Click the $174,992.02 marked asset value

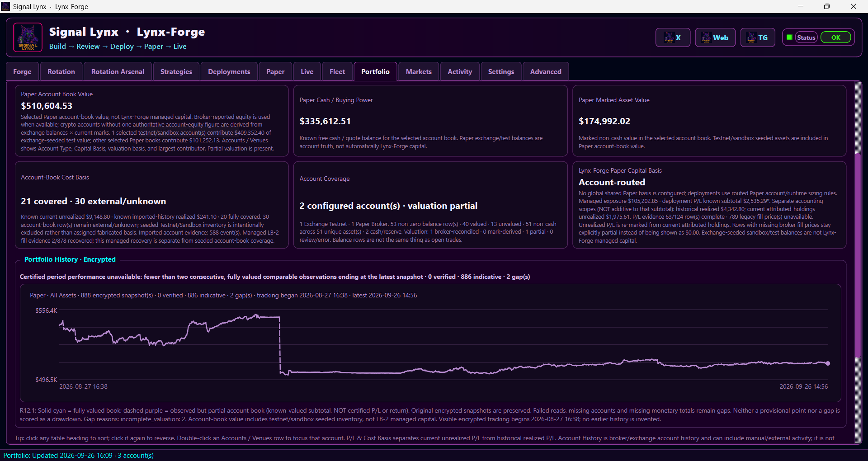coord(604,121)
